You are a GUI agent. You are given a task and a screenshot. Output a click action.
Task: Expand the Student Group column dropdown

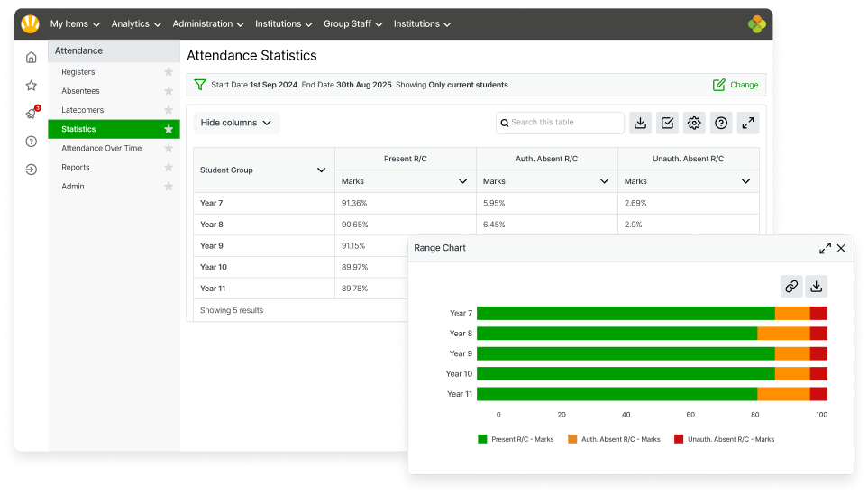click(321, 170)
